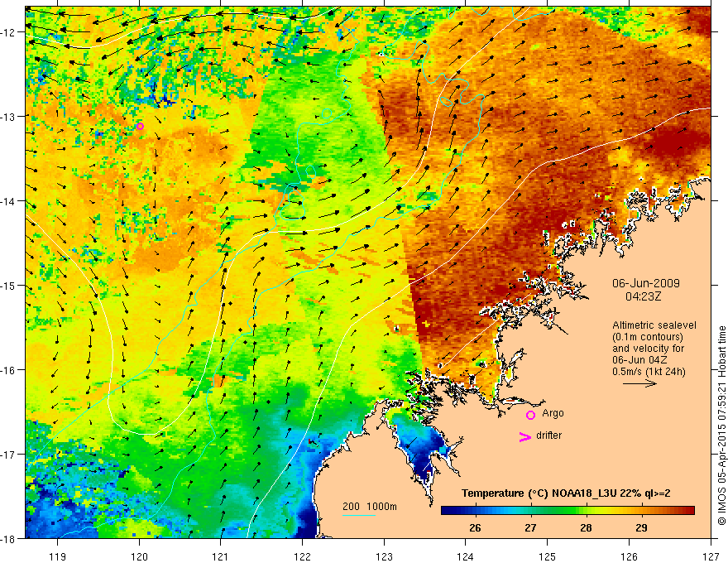Click the latitude axis label '-13'
The width and height of the screenshot is (728, 563).
point(8,116)
